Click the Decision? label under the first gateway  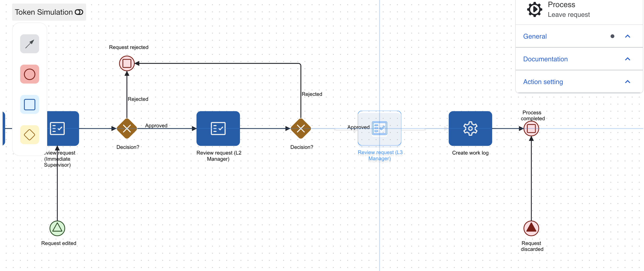128,147
